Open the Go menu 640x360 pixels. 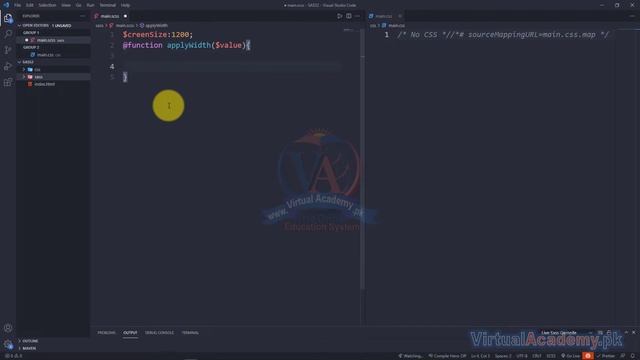coord(78,5)
